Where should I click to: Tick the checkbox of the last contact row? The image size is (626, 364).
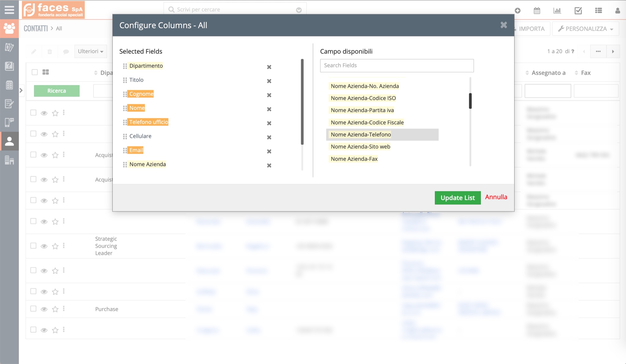point(33,330)
